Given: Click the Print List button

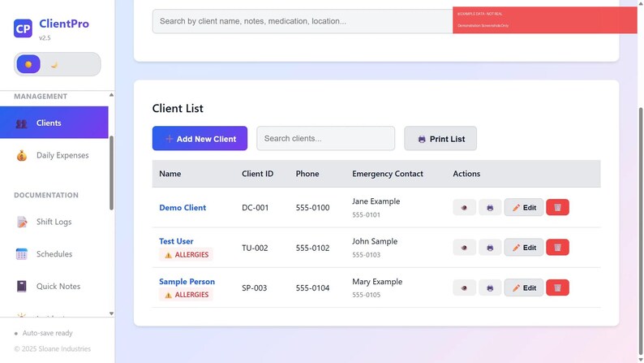Looking at the screenshot, I should point(440,139).
